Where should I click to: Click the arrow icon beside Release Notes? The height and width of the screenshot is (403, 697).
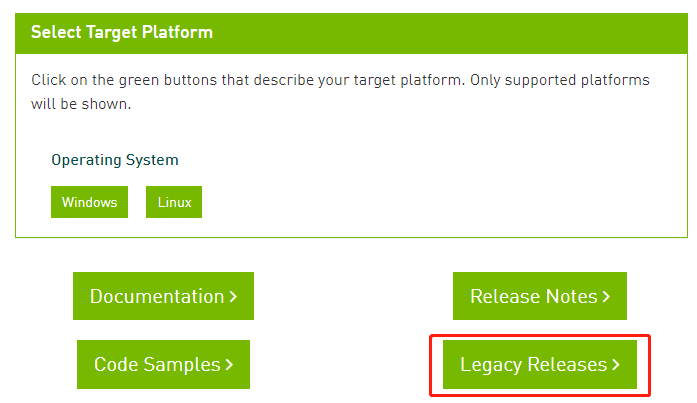606,297
